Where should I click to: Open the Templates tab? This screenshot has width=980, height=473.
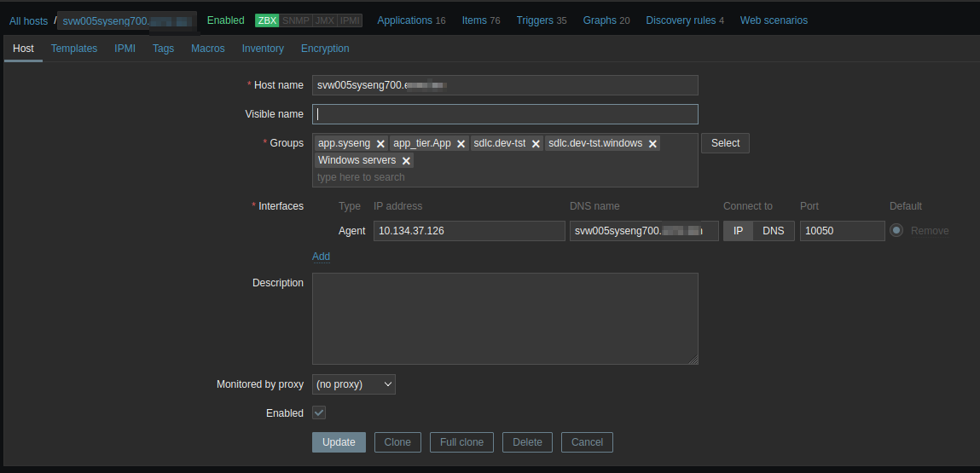pos(74,49)
